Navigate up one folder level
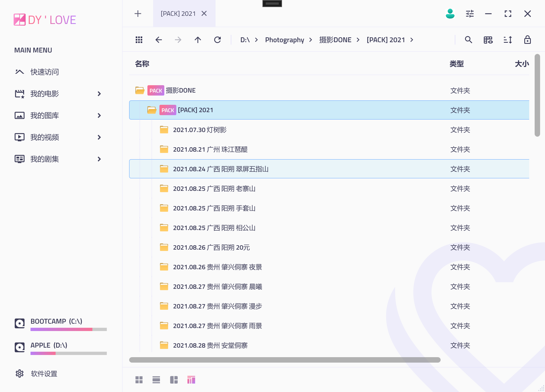 [198, 40]
